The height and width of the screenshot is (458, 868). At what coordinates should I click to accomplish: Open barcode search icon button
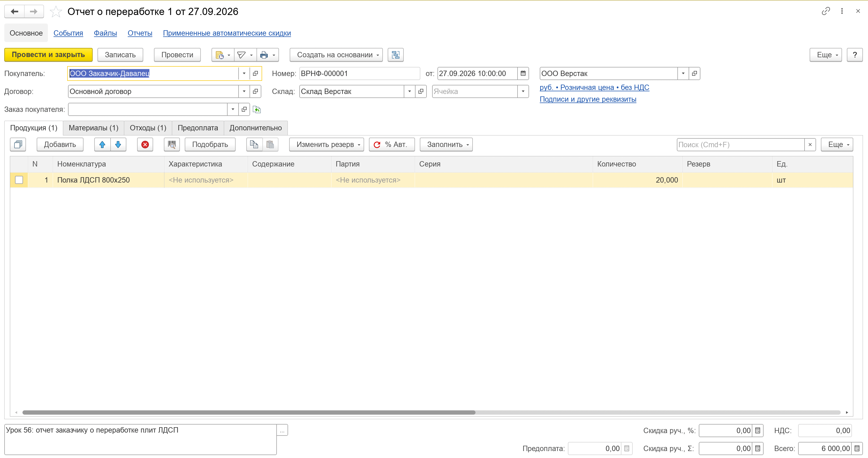[x=172, y=145]
